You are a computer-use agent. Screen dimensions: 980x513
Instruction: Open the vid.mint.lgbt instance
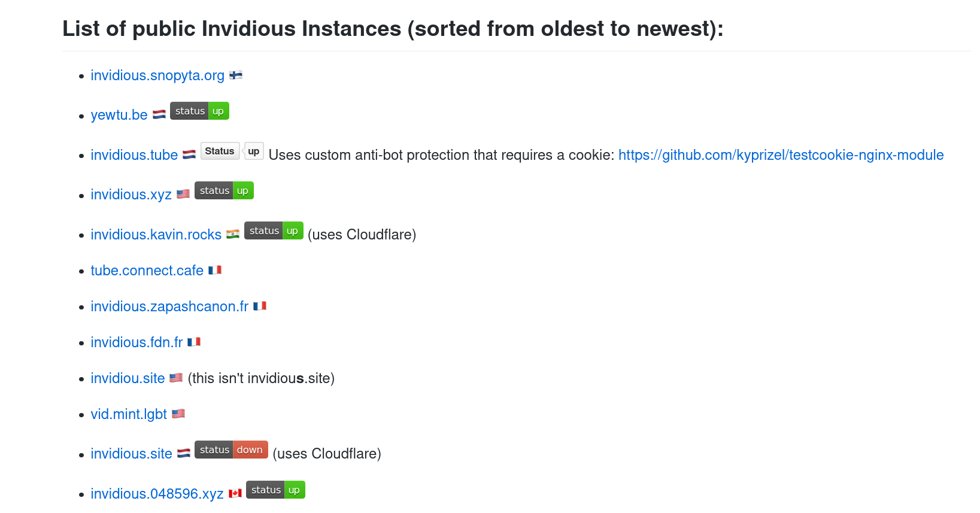(129, 414)
